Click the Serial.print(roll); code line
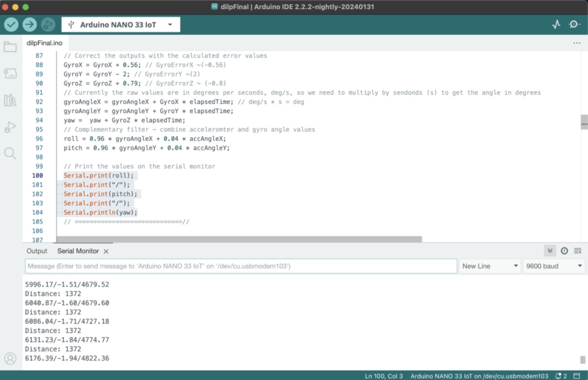The image size is (588, 380). click(98, 176)
